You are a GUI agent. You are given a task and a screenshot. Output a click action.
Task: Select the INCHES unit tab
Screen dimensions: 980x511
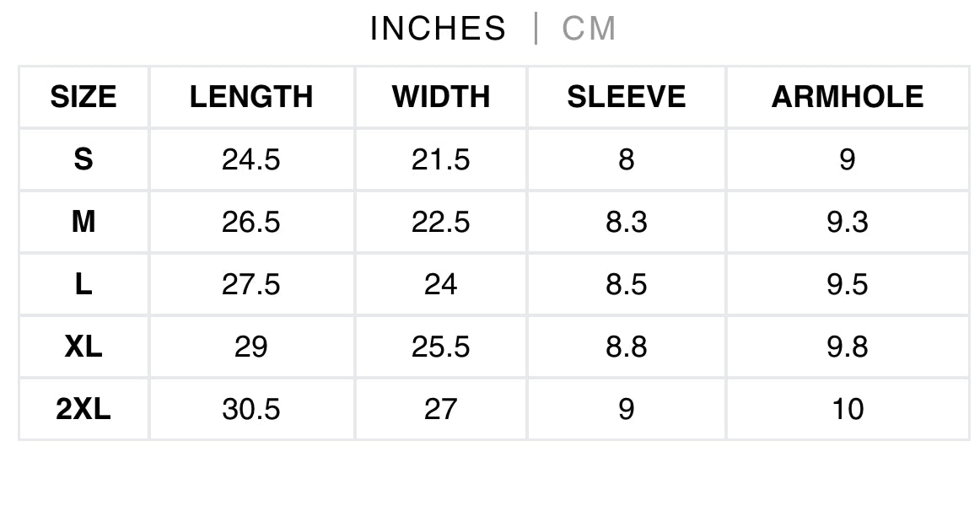[x=438, y=30]
